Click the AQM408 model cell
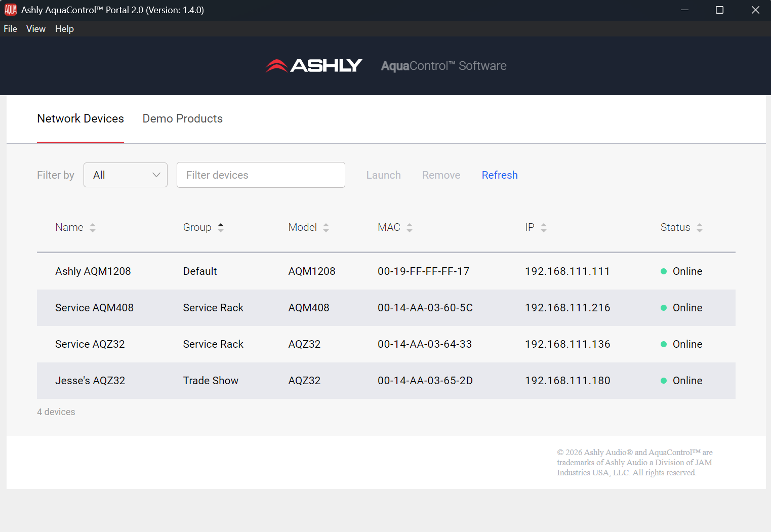The height and width of the screenshot is (532, 771). point(309,308)
